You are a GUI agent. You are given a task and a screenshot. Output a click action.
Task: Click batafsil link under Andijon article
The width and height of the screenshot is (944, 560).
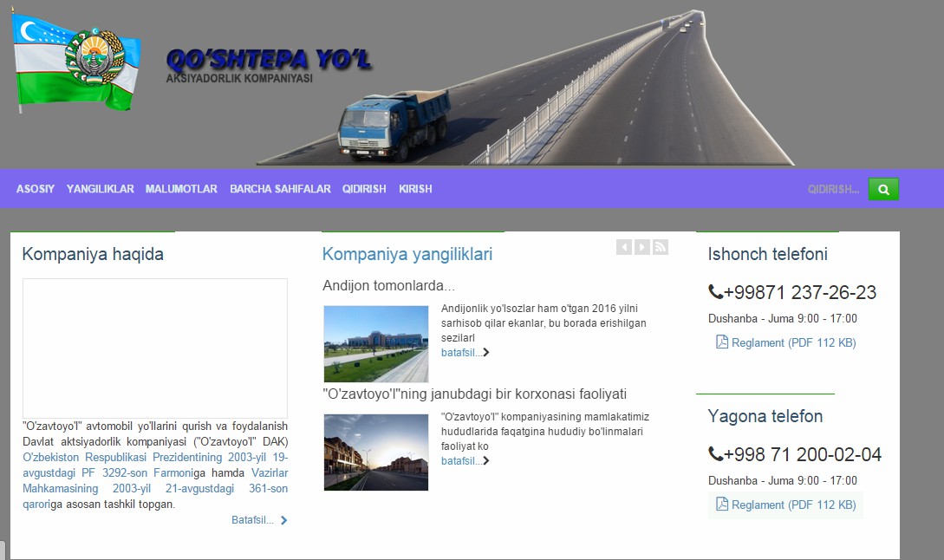pos(461,353)
